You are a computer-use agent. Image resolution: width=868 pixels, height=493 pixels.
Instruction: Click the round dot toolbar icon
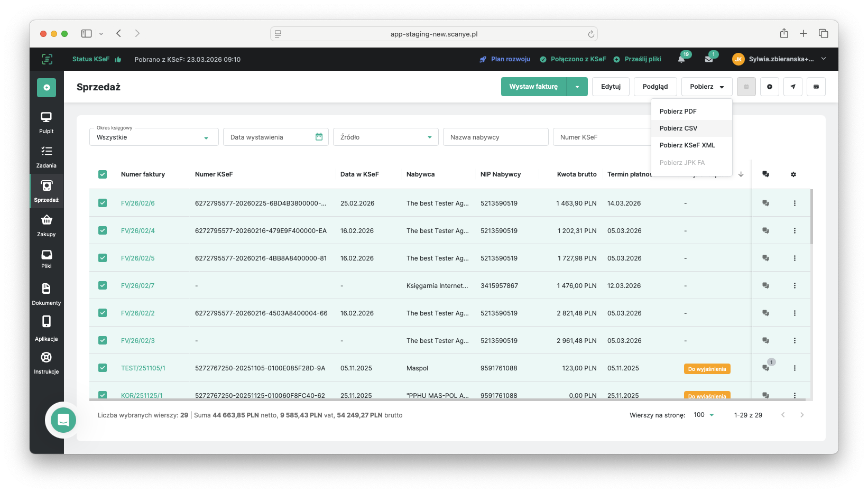click(770, 87)
